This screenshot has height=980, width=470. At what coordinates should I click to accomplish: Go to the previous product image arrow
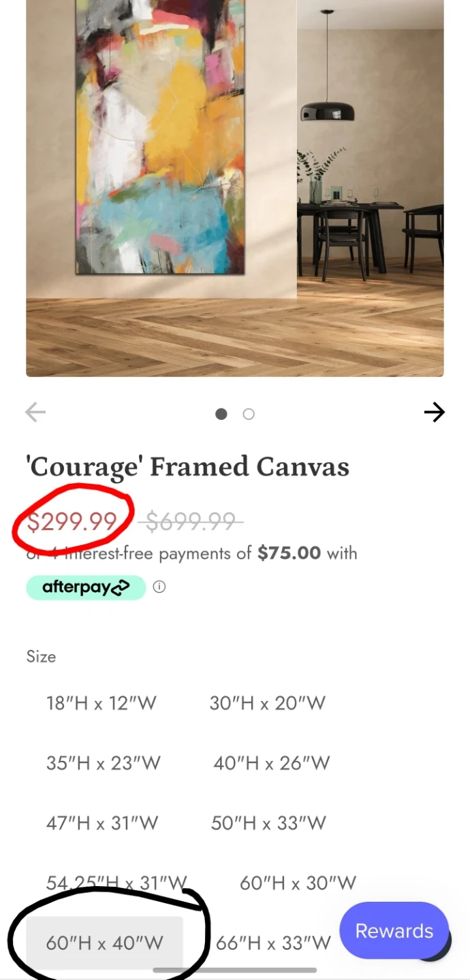[x=35, y=412]
